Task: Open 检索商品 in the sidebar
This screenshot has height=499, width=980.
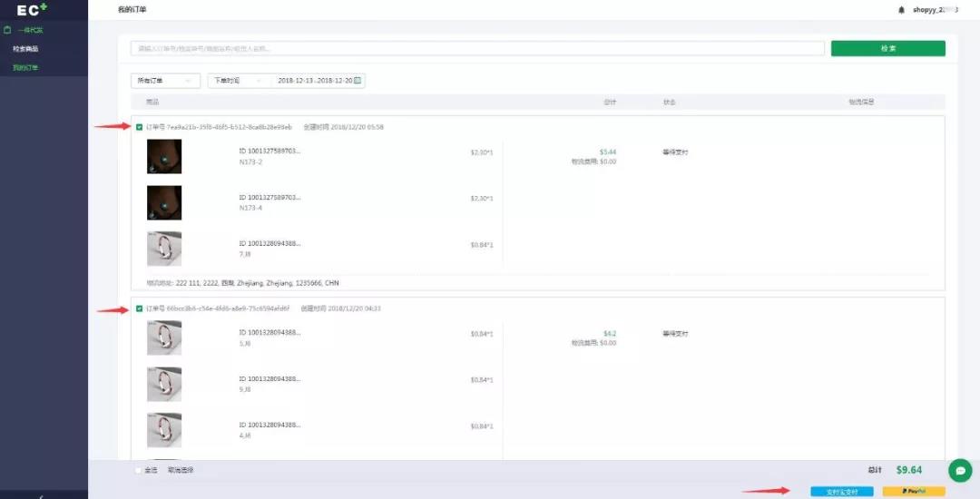Action: pos(25,49)
